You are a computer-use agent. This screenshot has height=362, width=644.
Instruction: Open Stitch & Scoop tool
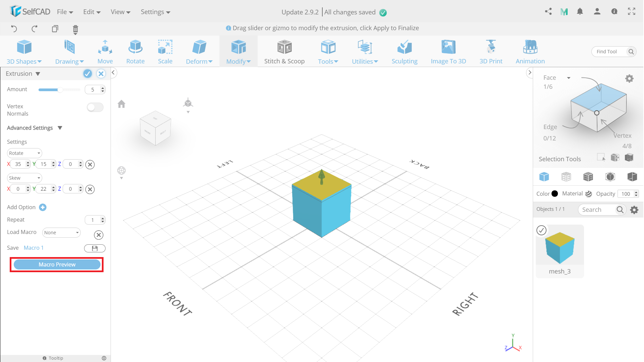pos(284,52)
